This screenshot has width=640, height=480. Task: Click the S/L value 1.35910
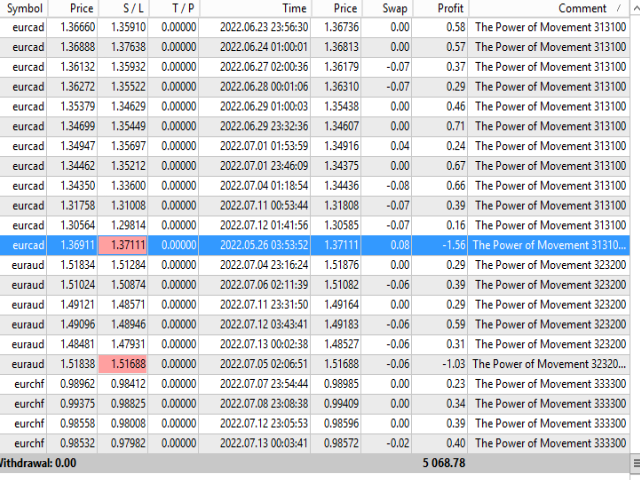click(128, 27)
